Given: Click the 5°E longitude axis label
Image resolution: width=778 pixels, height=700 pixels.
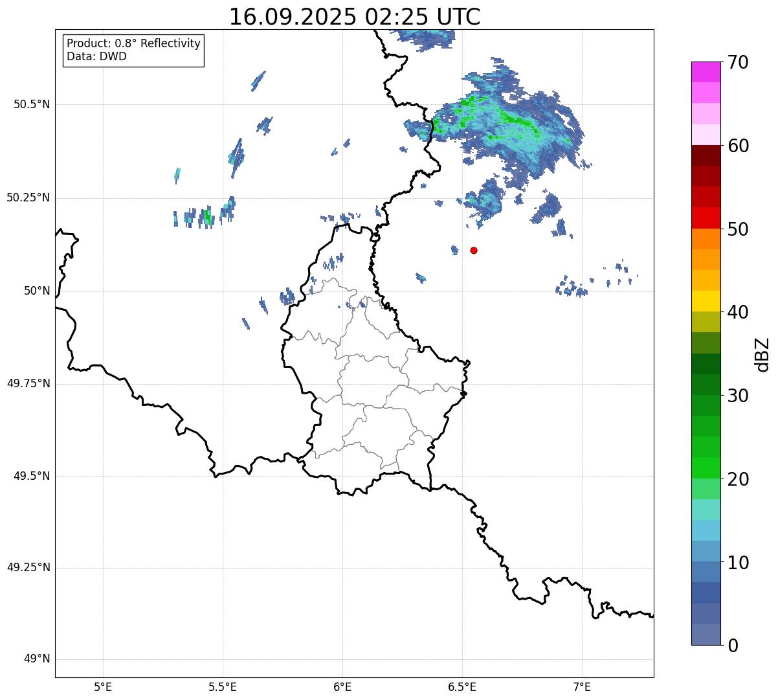Looking at the screenshot, I should click(103, 686).
